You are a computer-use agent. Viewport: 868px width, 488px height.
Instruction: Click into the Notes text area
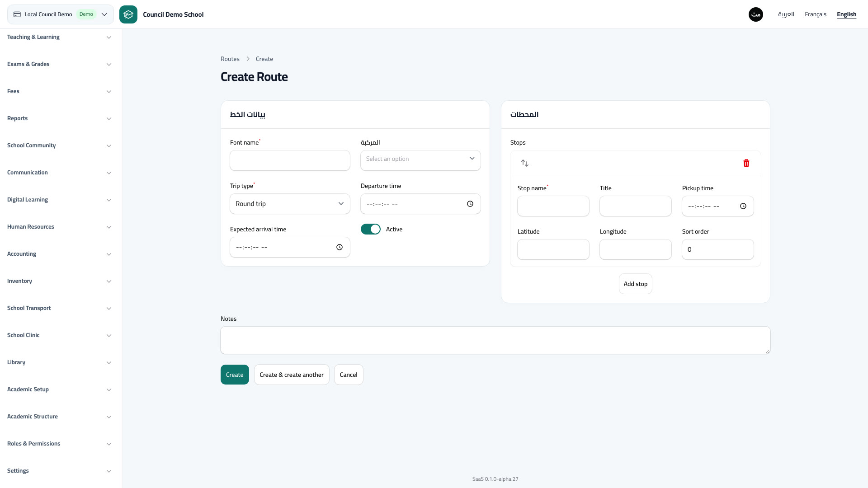tap(495, 340)
